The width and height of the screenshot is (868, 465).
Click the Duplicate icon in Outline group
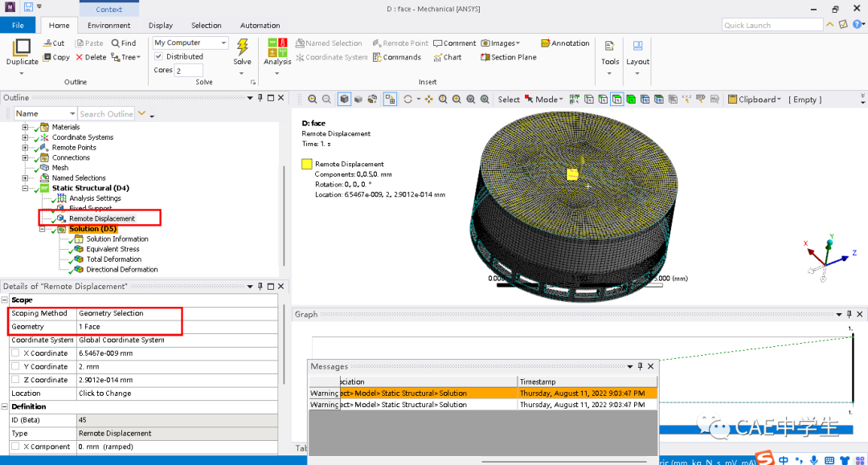click(23, 47)
